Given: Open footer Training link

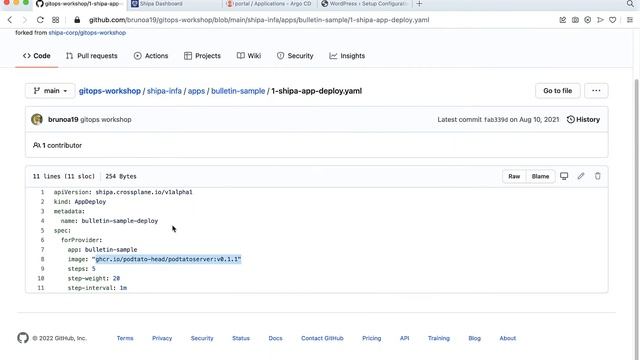Looking at the screenshot, I should coord(439,338).
